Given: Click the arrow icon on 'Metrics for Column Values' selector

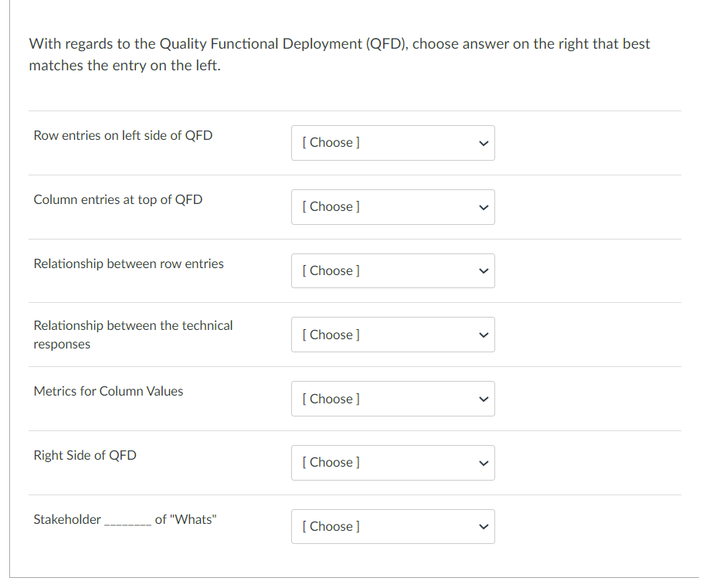Looking at the screenshot, I should [483, 399].
